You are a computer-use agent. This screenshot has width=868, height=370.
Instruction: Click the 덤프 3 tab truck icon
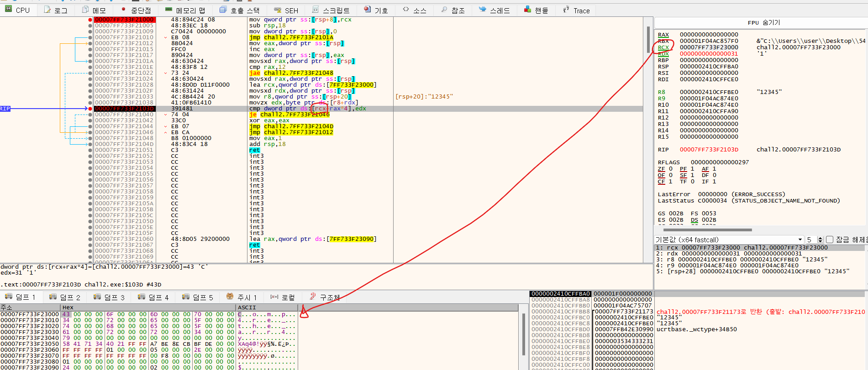(97, 297)
